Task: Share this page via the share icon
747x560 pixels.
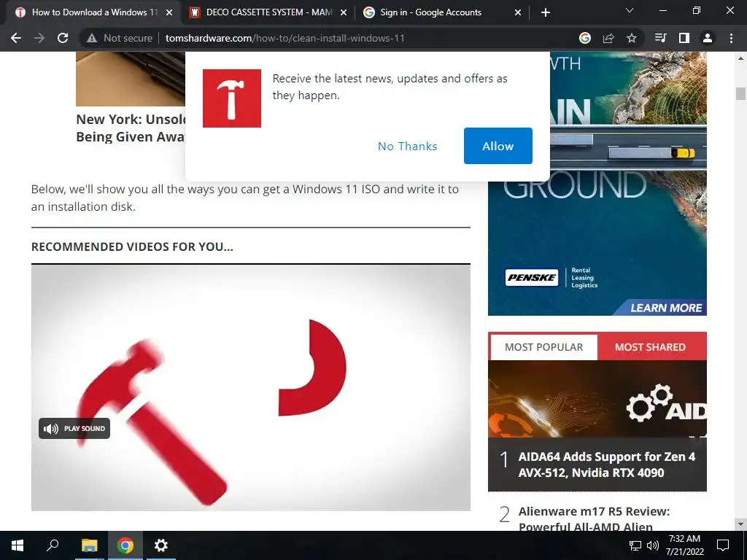Action: pos(608,38)
